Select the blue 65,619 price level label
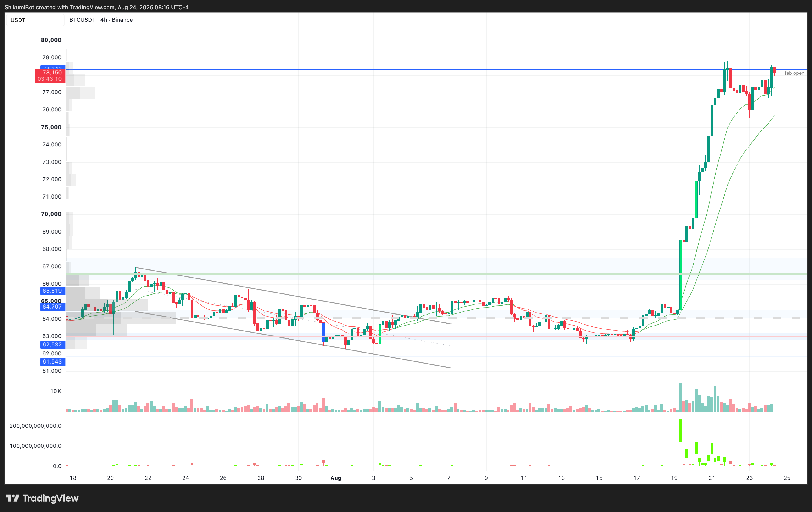Image resolution: width=812 pixels, height=512 pixels. pyautogui.click(x=52, y=291)
